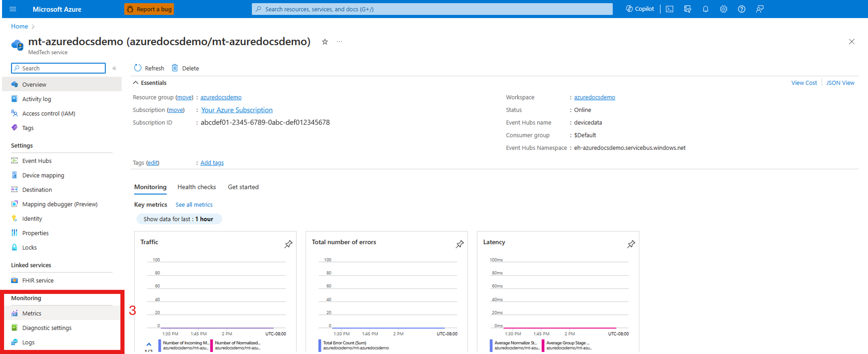Switch to the Monitoring tab
Screen dimensions: 868x354
(150, 187)
